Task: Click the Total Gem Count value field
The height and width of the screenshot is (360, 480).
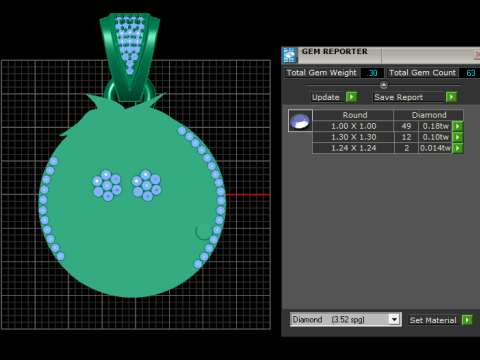Action: click(x=470, y=73)
